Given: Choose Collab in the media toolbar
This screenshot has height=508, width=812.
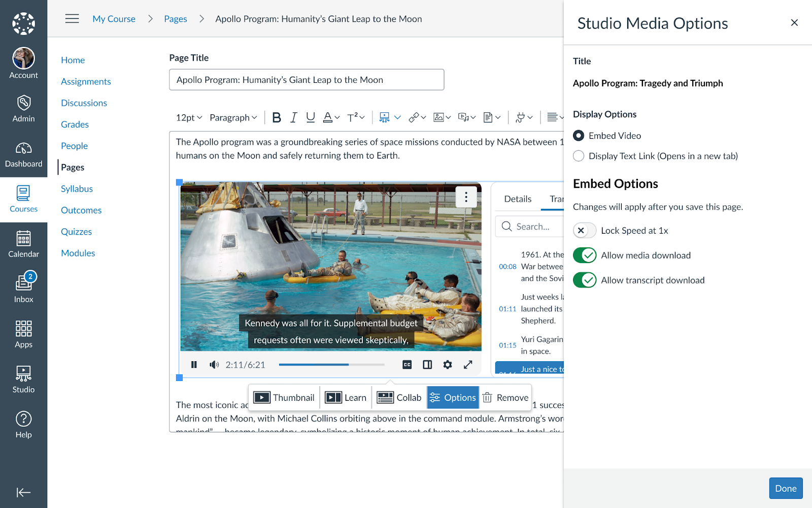Looking at the screenshot, I should tap(399, 398).
